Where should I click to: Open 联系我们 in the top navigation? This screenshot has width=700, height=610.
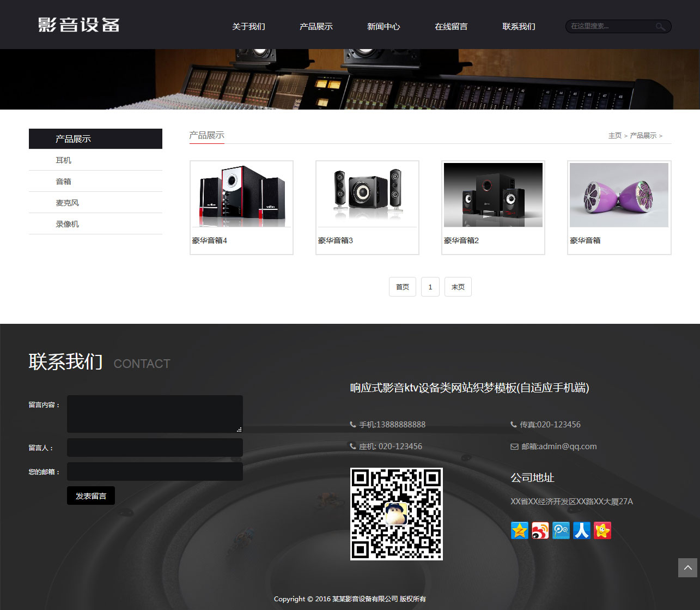pos(519,26)
